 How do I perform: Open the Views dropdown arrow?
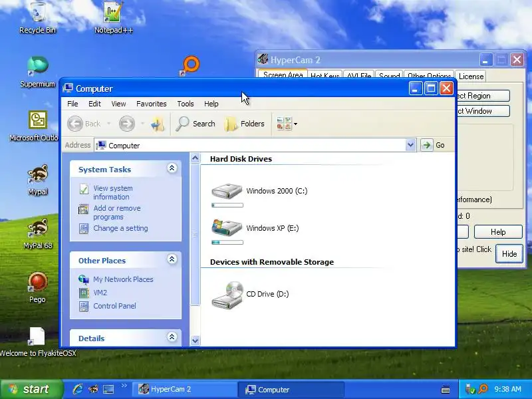point(295,124)
